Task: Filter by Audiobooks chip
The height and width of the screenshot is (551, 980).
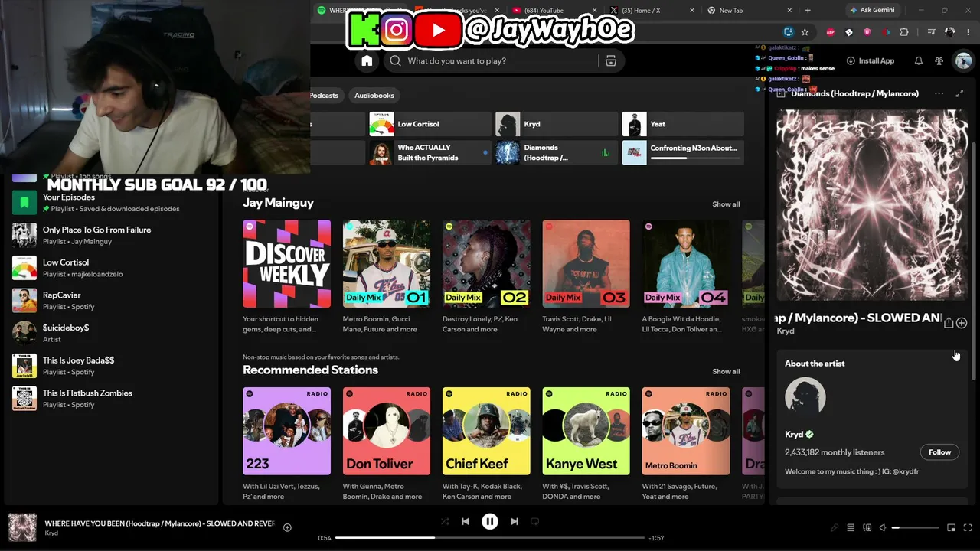Action: (x=374, y=96)
